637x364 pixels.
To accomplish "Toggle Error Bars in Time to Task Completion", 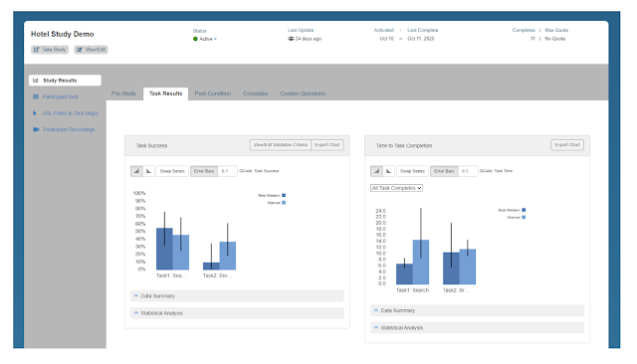I will (444, 171).
